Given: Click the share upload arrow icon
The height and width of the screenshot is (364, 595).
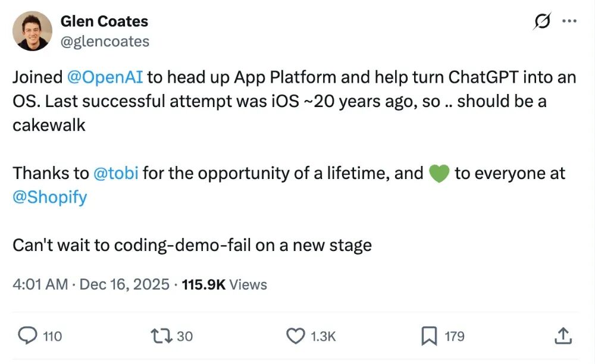Looking at the screenshot, I should tap(562, 337).
